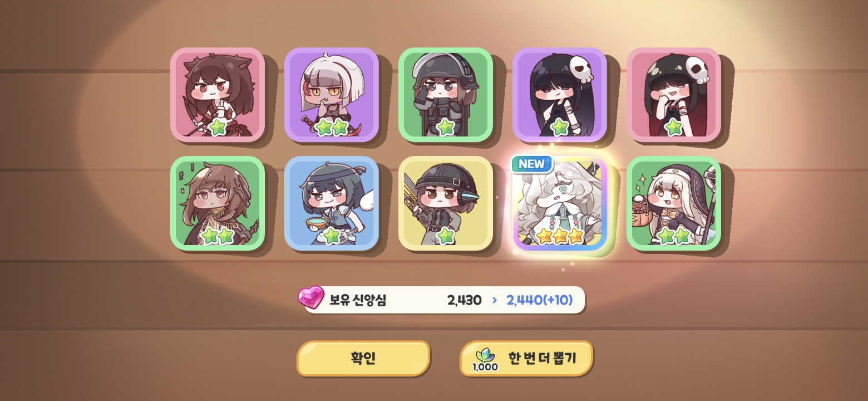Choose the laughing skull-hairpin girl card on pink
The image size is (868, 401).
point(674,95)
